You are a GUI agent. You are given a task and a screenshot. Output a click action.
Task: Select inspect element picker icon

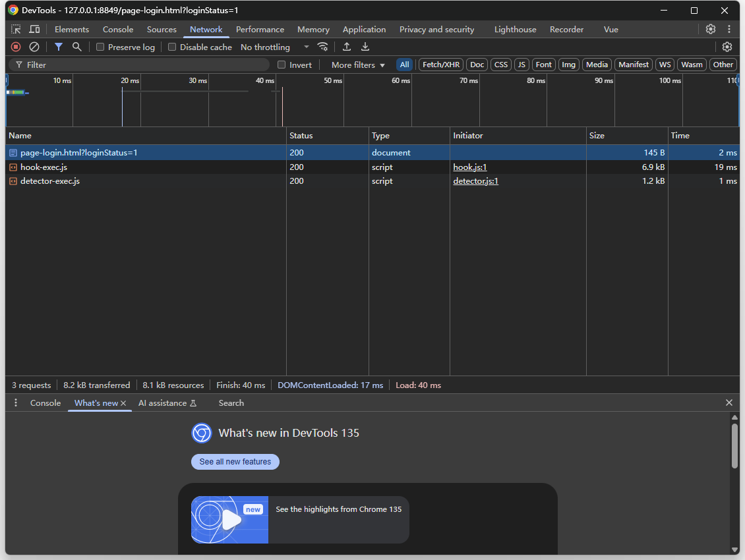click(16, 29)
